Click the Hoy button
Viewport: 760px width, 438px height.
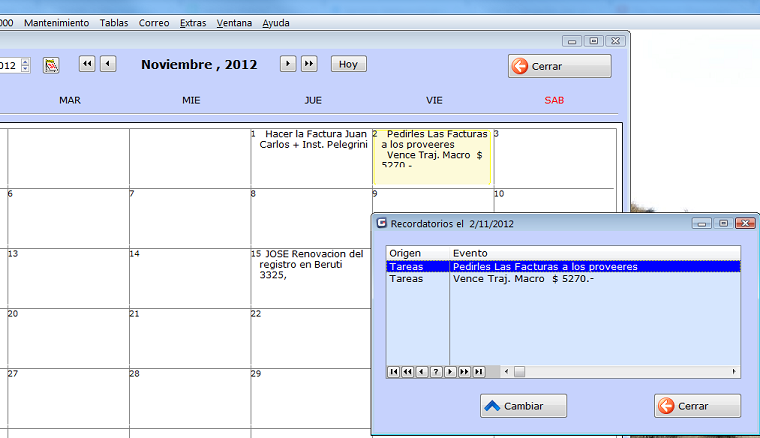coord(348,64)
